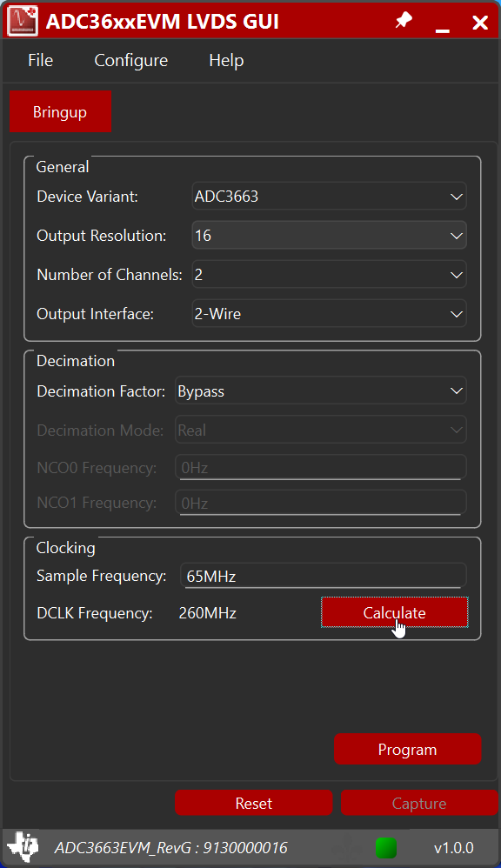
Task: Click the NCO0 Frequency input field
Action: click(x=320, y=468)
